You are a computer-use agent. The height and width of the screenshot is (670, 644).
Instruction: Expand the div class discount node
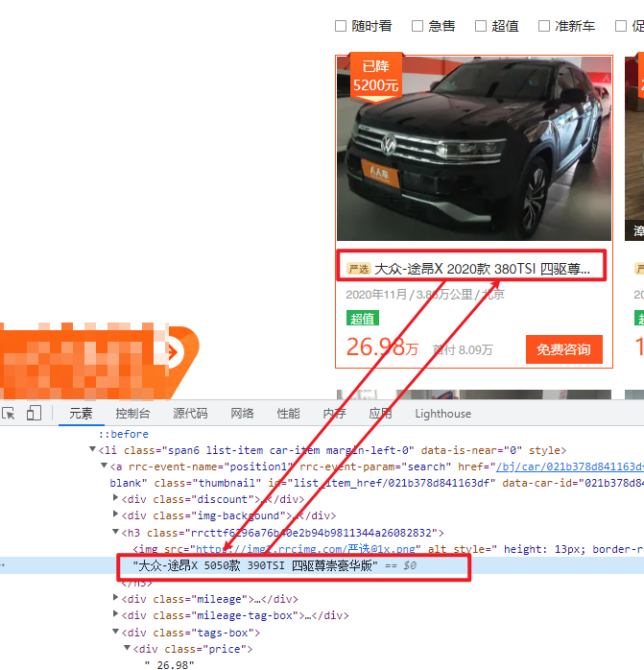115,498
